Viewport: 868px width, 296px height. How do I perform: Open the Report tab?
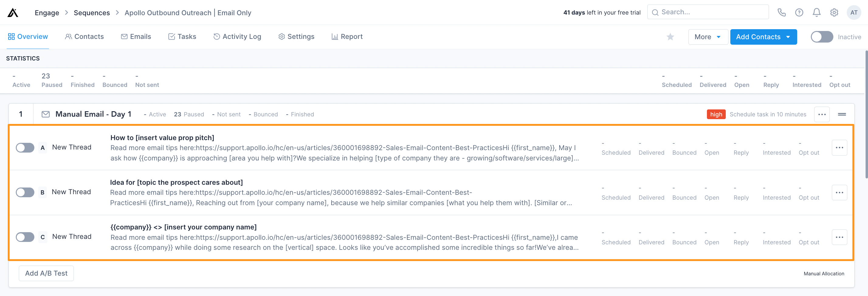pos(347,36)
